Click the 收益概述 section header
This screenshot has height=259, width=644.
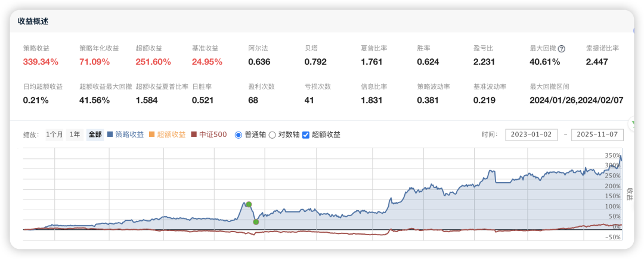pos(33,21)
